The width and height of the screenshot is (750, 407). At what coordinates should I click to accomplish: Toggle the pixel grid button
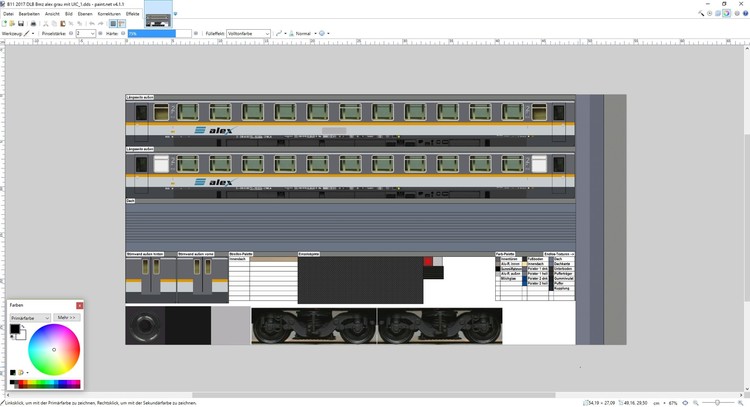[x=113, y=23]
